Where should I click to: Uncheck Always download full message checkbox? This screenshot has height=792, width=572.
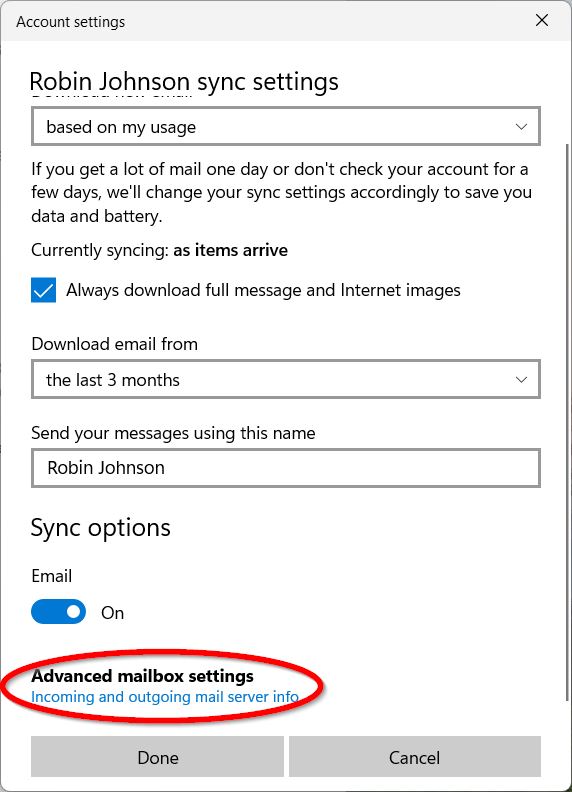pyautogui.click(x=43, y=290)
